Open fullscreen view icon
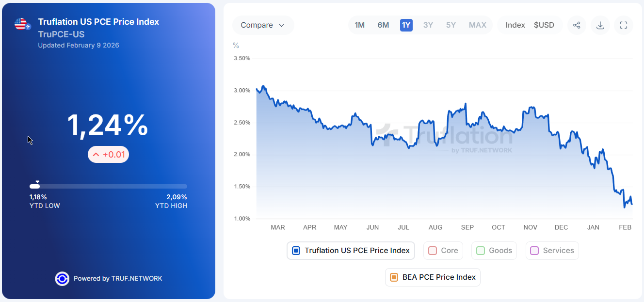This screenshot has width=644, height=302. coord(624,25)
